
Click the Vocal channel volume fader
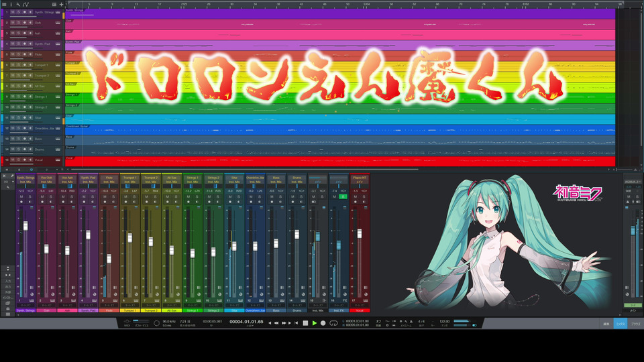360,233
